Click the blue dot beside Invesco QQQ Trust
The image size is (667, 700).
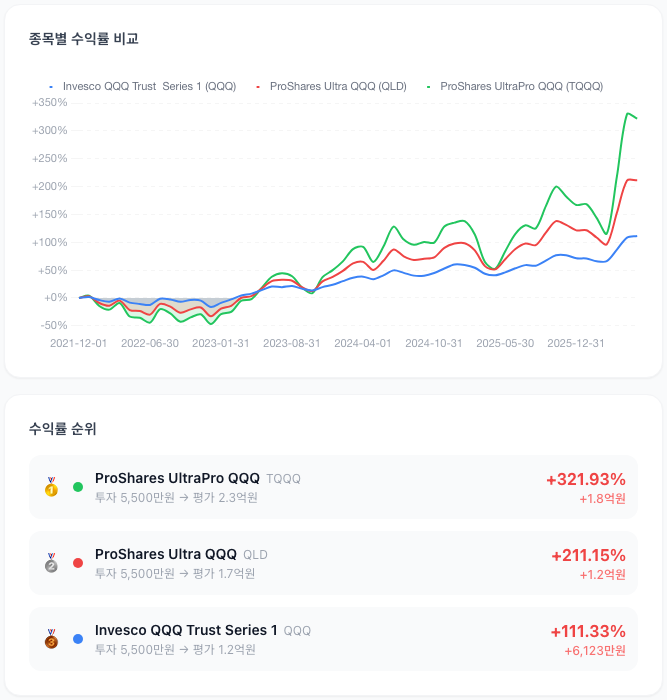(78, 639)
